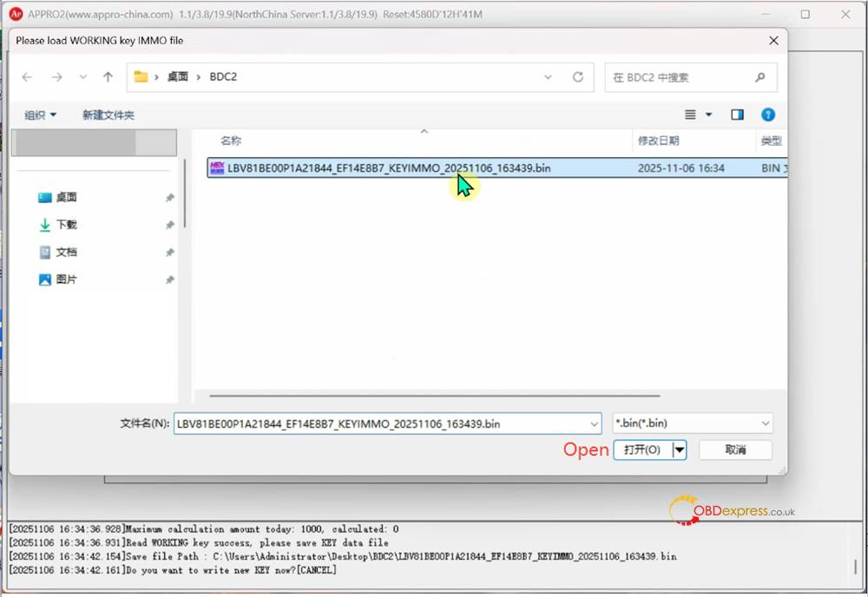Open the 组织 organize menu
The image size is (868, 597).
pos(40,115)
